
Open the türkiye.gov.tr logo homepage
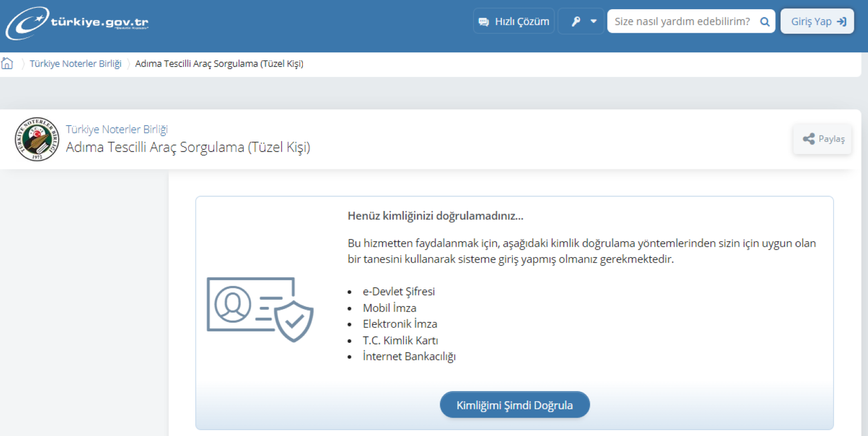(x=77, y=23)
